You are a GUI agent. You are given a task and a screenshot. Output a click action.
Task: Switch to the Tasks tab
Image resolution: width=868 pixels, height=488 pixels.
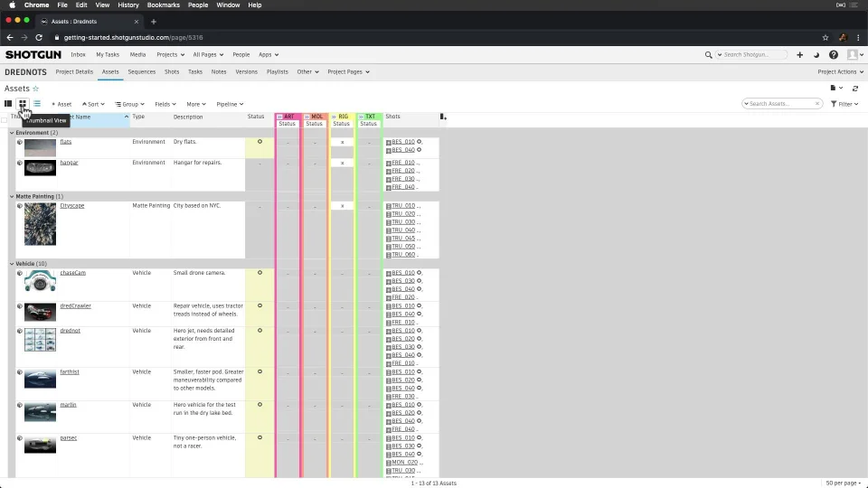[x=195, y=72]
